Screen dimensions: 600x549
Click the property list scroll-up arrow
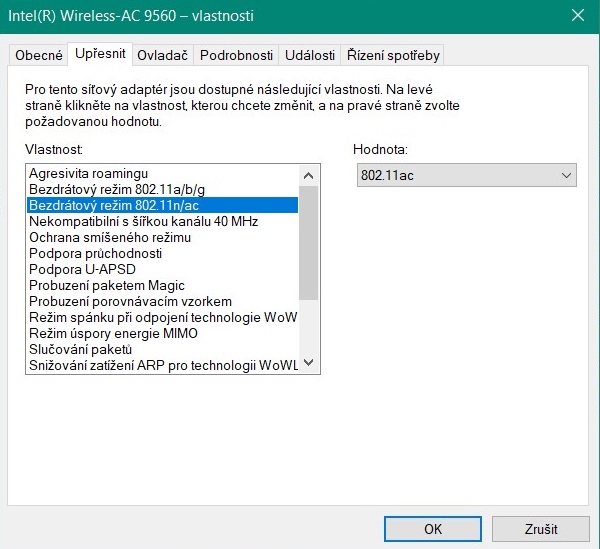pyautogui.click(x=309, y=175)
